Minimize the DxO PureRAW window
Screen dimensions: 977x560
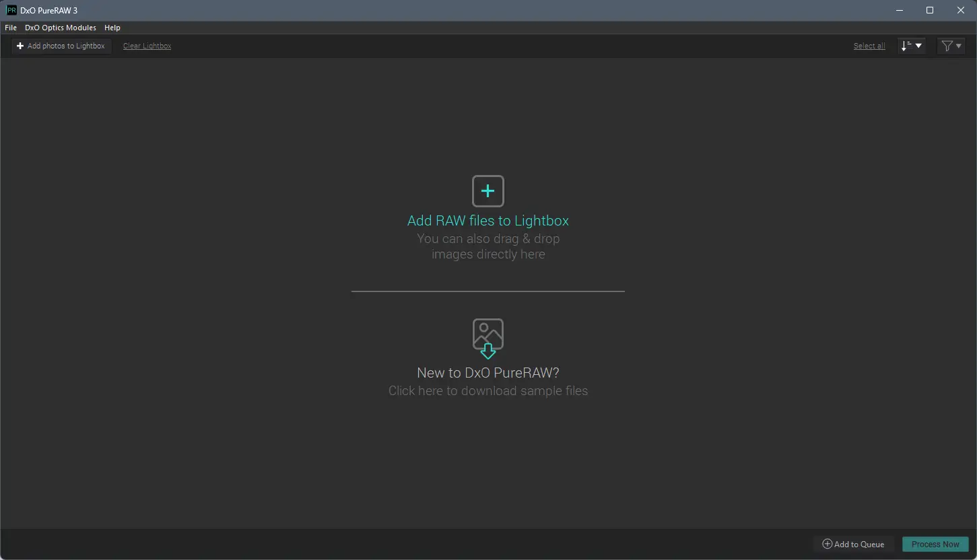899,10
